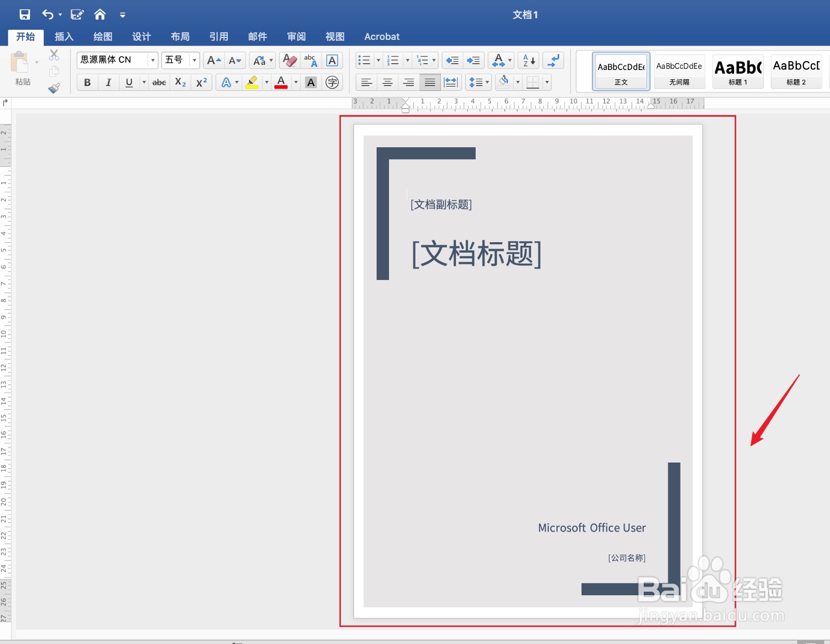Click the distributed alignment icon
Image resolution: width=830 pixels, height=644 pixels.
coord(451,82)
